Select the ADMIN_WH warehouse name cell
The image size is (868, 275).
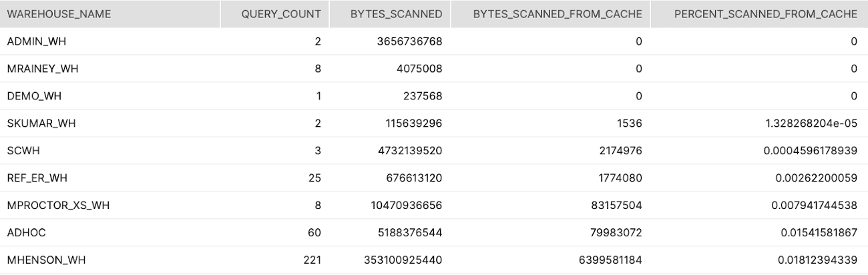[37, 41]
